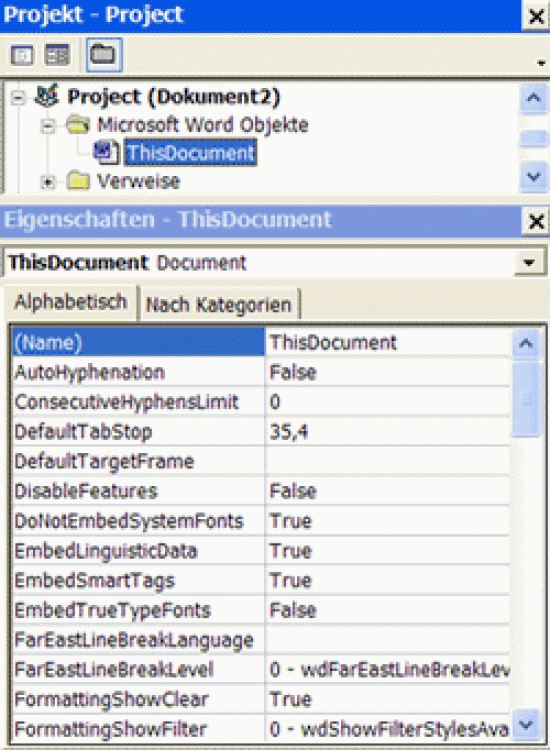Close the Projekt - Project pane

[536, 16]
